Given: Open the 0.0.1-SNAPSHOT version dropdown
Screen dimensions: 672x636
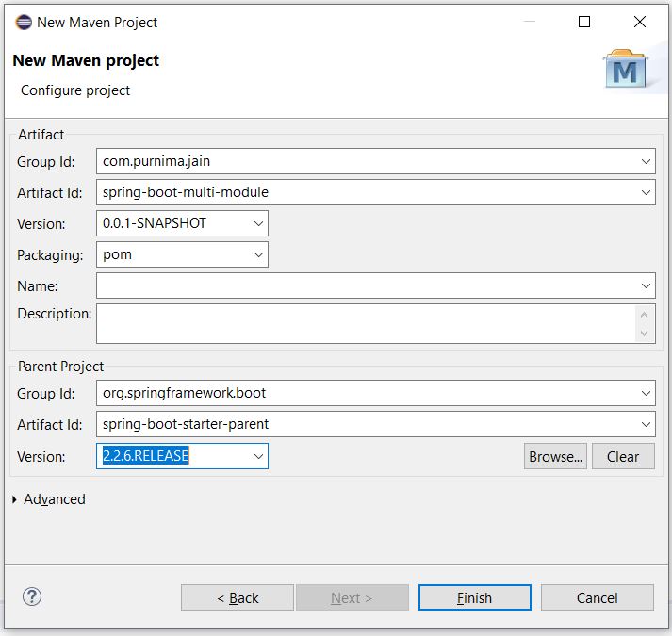Looking at the screenshot, I should pyautogui.click(x=258, y=223).
